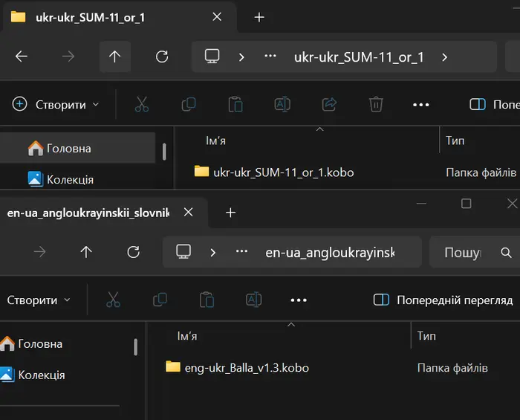Image resolution: width=520 pixels, height=420 pixels.
Task: Expand the chevron after the monitor icon in the en-ua address bar
Action: tap(213, 253)
